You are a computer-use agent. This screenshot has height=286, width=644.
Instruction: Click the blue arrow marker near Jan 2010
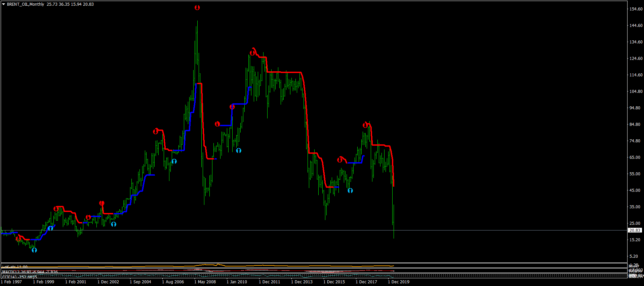(239, 150)
